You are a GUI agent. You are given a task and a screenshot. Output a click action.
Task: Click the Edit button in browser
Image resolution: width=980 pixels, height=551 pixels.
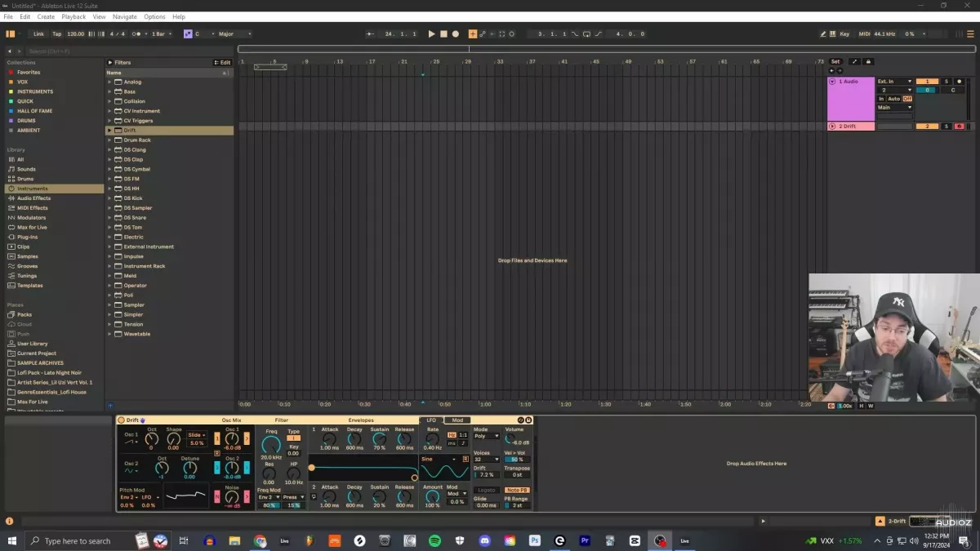tap(223, 62)
